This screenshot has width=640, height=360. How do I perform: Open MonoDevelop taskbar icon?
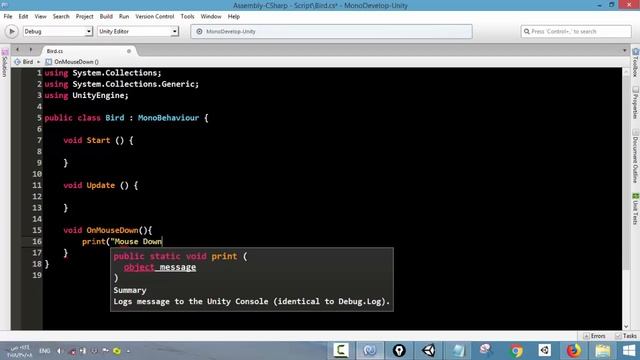point(370,350)
